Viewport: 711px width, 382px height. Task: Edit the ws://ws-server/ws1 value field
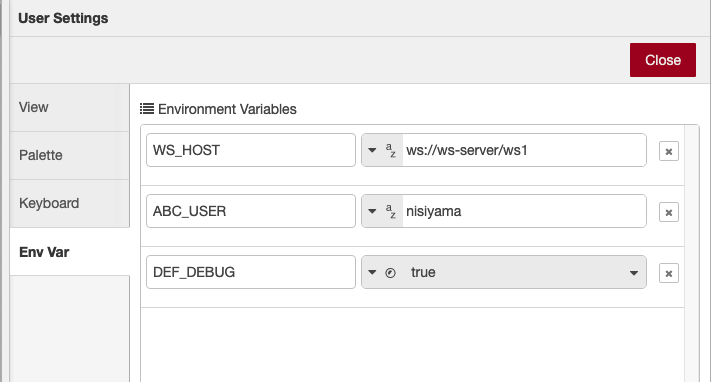[524, 150]
